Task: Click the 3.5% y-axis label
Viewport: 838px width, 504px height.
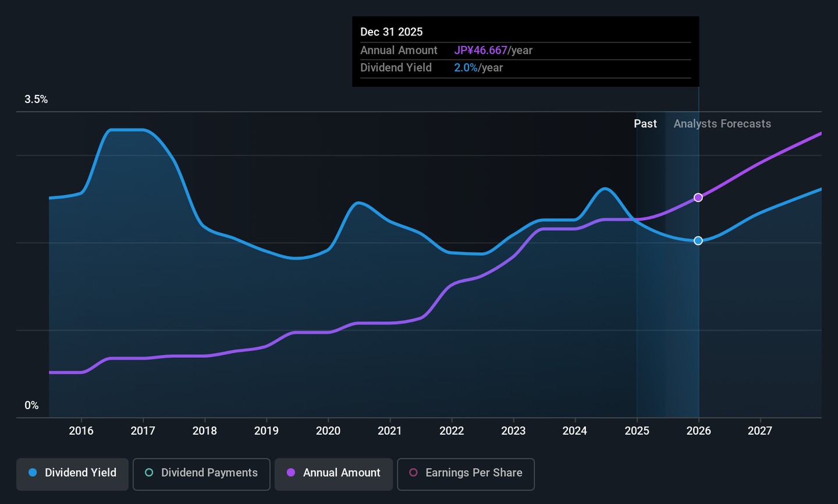Action: (x=36, y=100)
